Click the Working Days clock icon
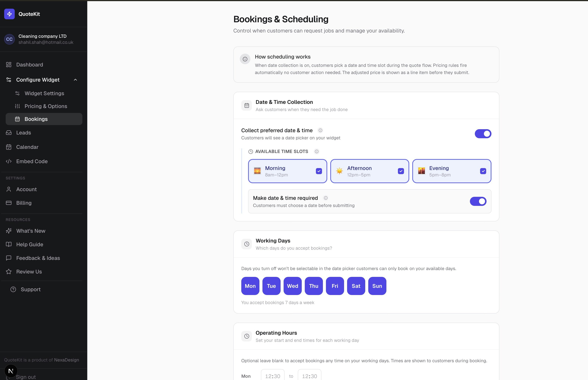 [x=247, y=244]
